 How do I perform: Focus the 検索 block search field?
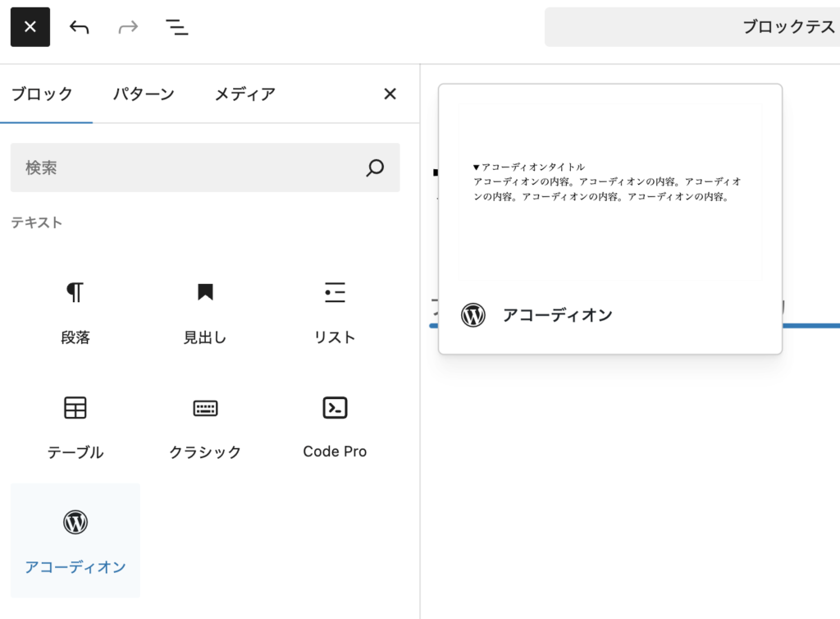[x=189, y=167]
